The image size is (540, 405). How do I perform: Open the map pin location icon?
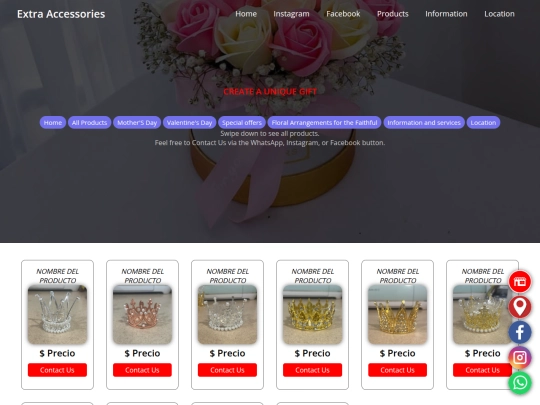click(520, 307)
